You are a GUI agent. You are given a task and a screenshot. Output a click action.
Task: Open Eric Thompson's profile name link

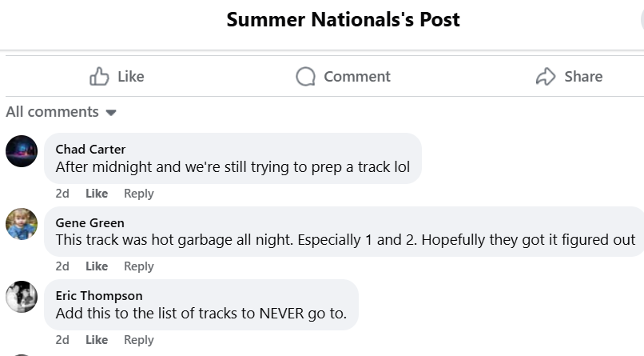[99, 295]
